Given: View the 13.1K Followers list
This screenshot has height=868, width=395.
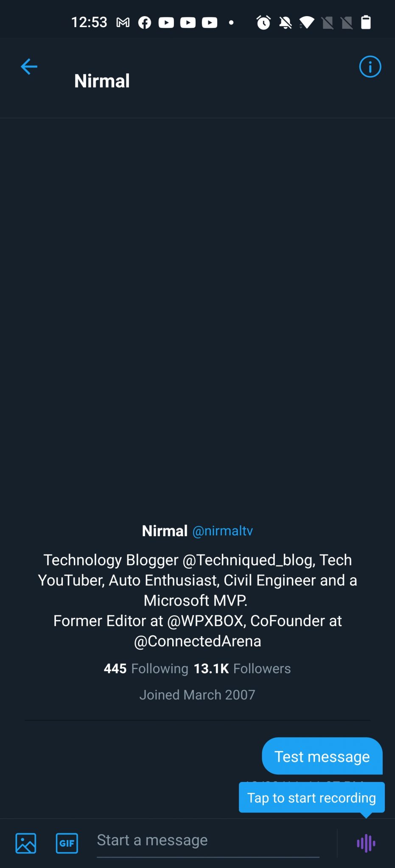Looking at the screenshot, I should [242, 668].
